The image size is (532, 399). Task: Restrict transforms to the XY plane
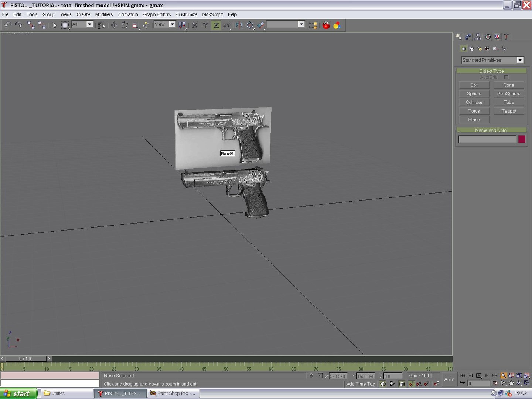[x=227, y=25]
